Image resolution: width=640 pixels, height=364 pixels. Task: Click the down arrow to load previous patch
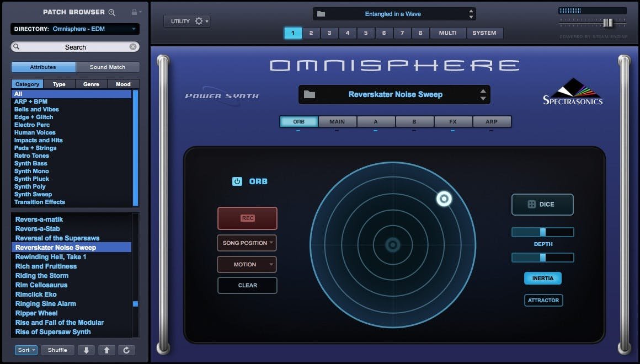86,350
